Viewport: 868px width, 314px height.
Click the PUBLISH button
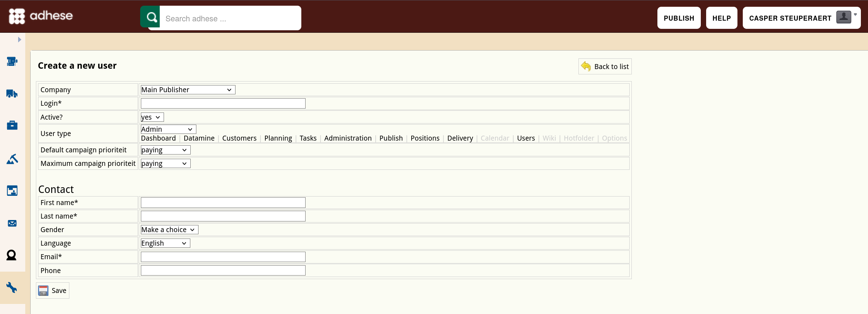(679, 18)
